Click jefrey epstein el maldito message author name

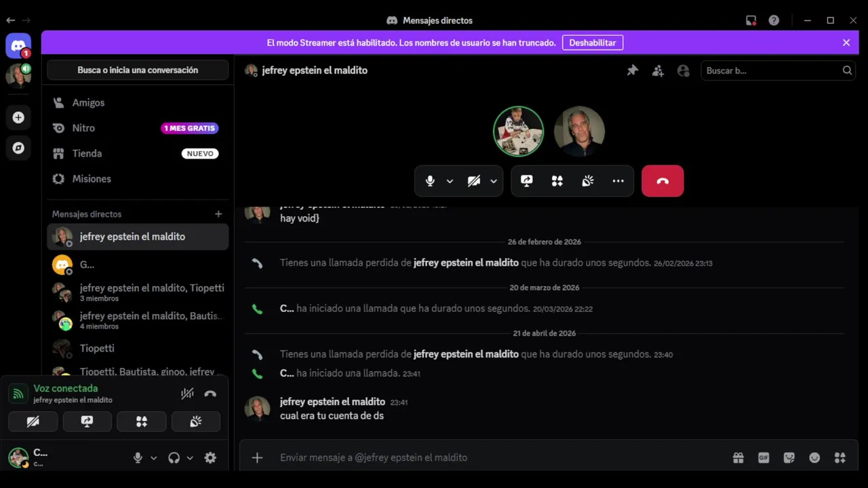332,402
